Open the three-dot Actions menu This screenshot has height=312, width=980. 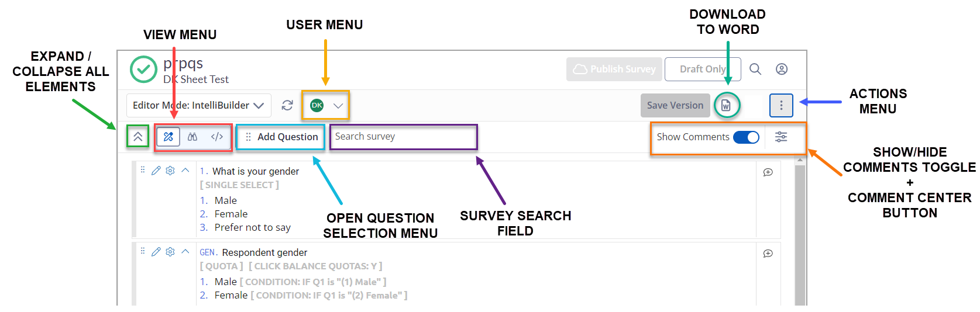click(x=781, y=105)
